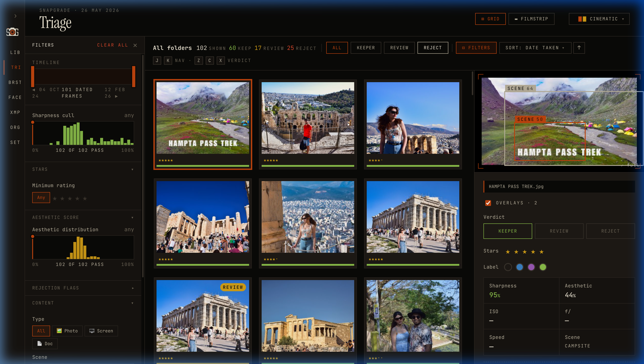Show only Reject photos

tap(433, 47)
